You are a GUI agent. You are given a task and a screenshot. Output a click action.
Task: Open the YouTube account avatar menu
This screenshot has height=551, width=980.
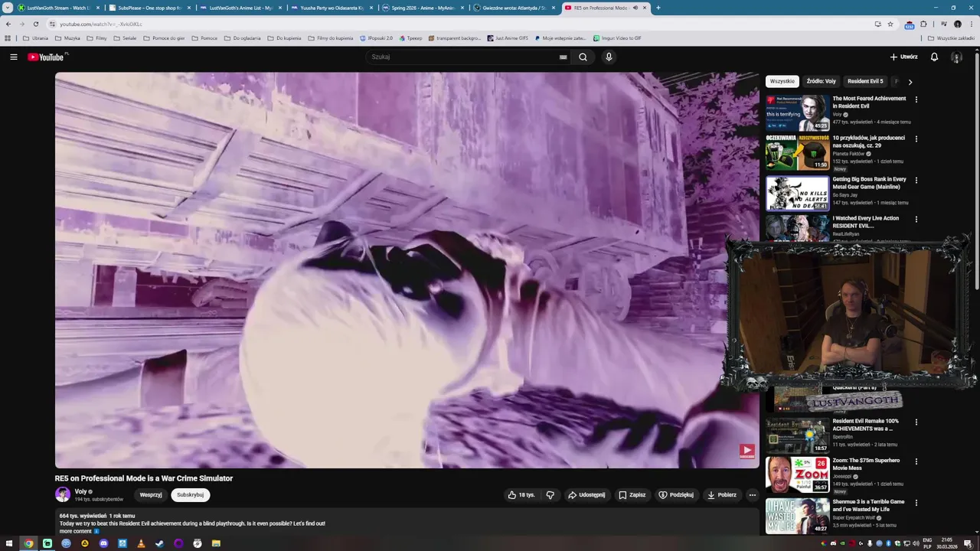point(956,57)
